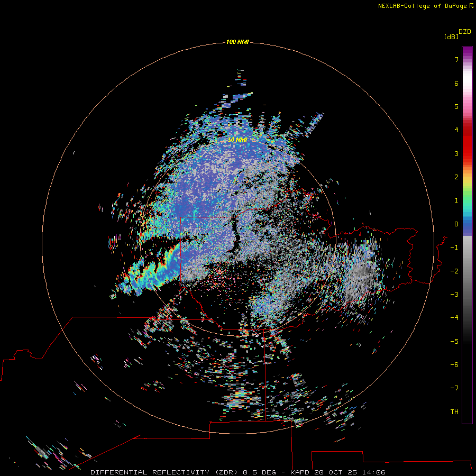Click the legend value 6

(456, 83)
